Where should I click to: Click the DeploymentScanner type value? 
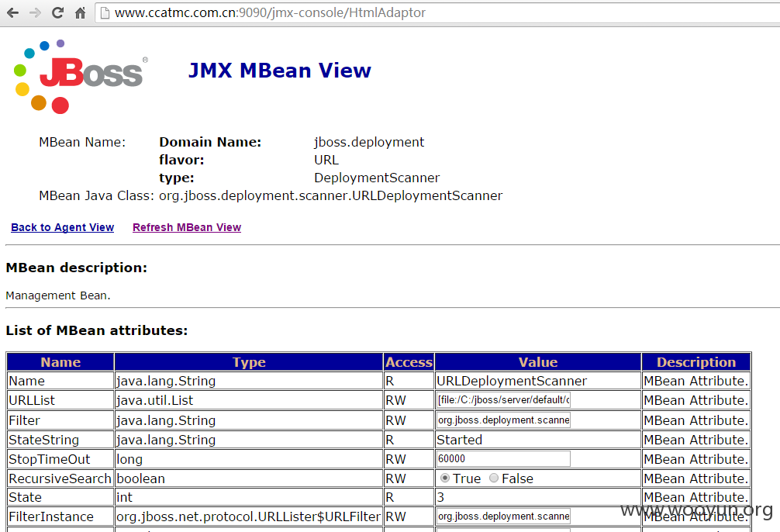(377, 178)
